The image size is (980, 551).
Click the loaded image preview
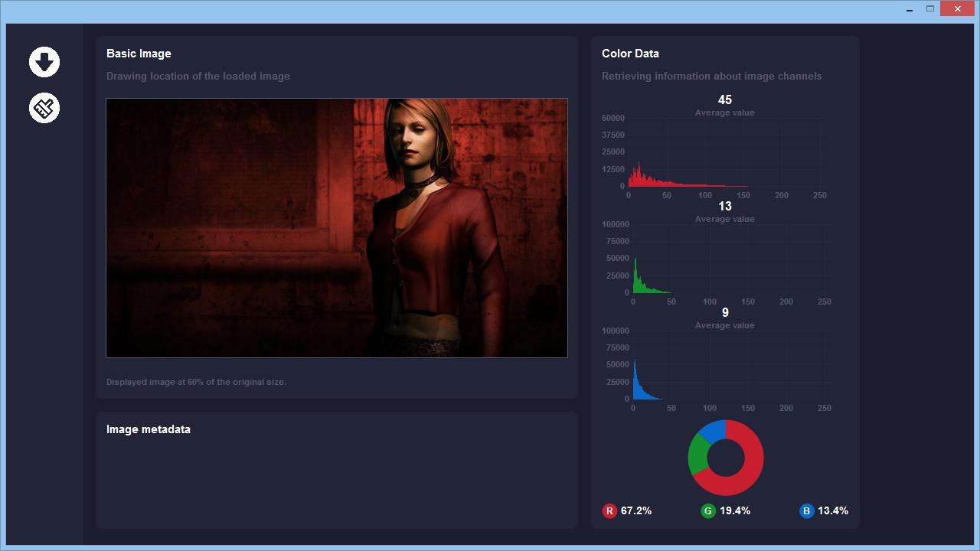(337, 228)
